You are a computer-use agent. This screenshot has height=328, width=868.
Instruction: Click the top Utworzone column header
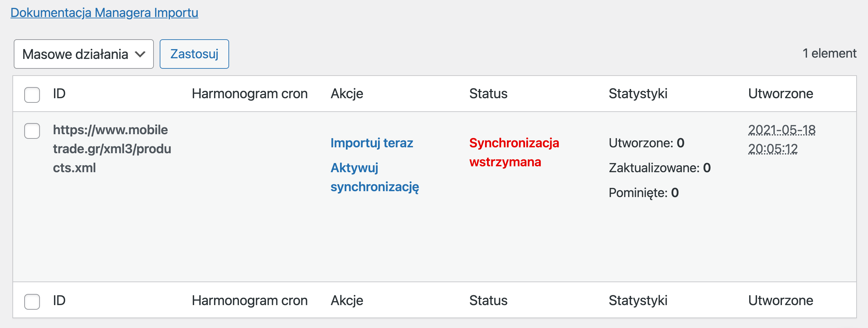[x=780, y=94]
